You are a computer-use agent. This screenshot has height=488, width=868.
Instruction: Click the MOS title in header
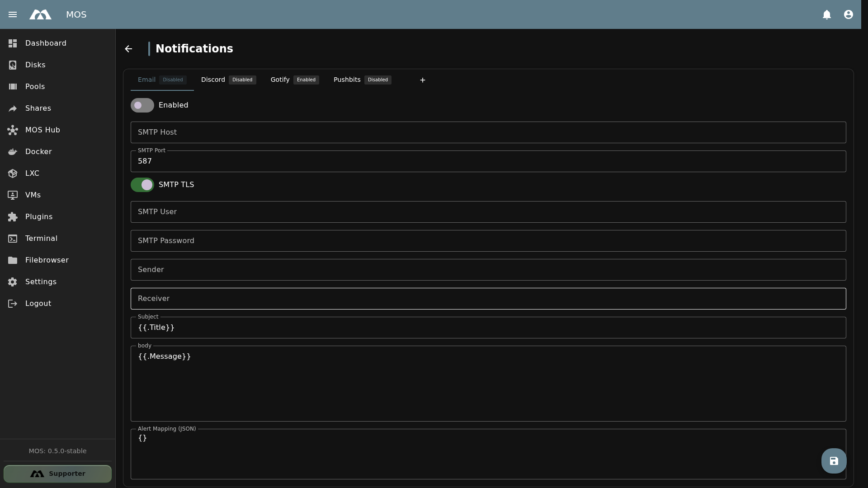76,14
